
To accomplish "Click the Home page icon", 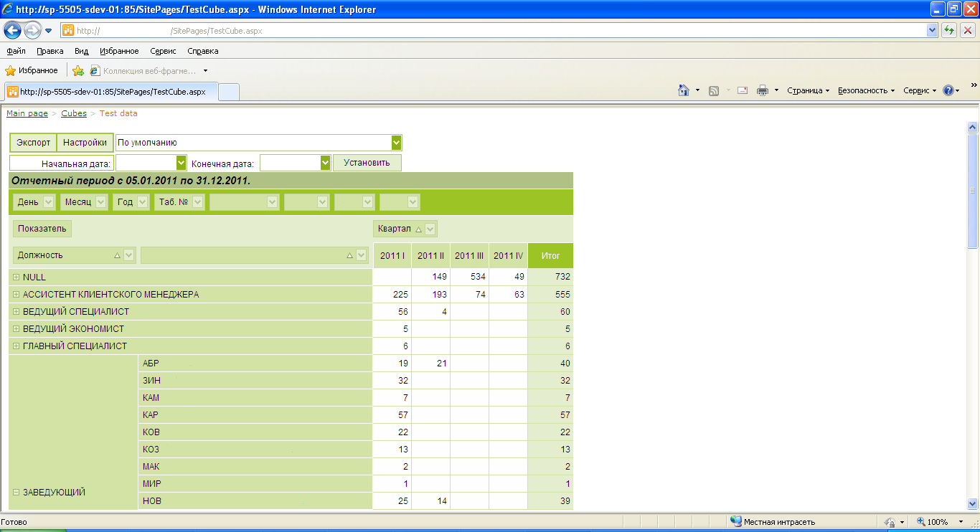I will 684,90.
